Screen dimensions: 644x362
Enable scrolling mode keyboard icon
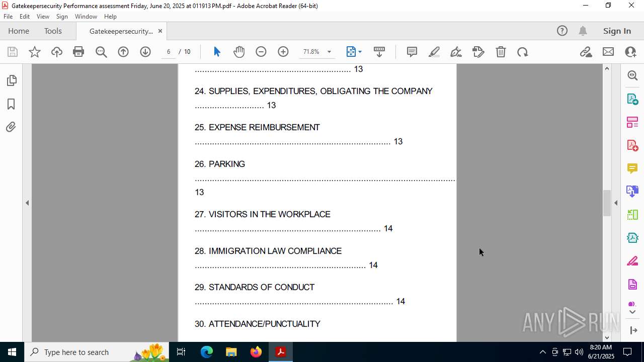[379, 52]
